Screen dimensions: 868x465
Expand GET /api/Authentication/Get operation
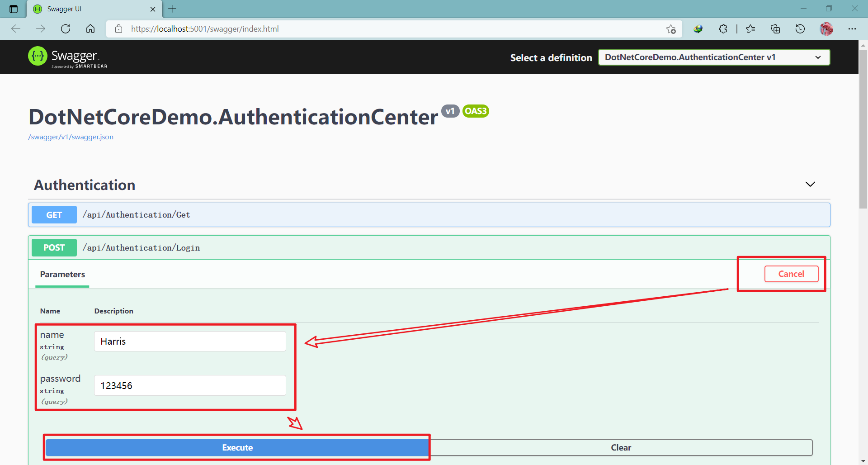(x=429, y=215)
